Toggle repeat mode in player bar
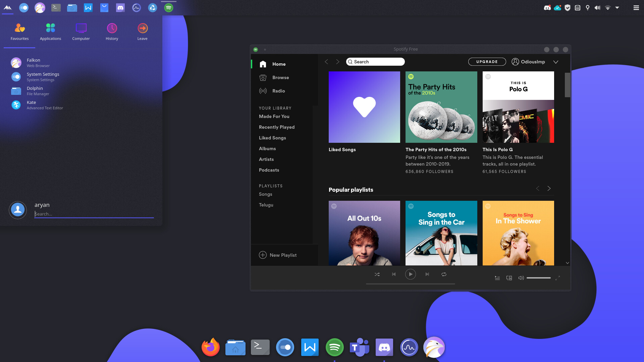 click(444, 274)
